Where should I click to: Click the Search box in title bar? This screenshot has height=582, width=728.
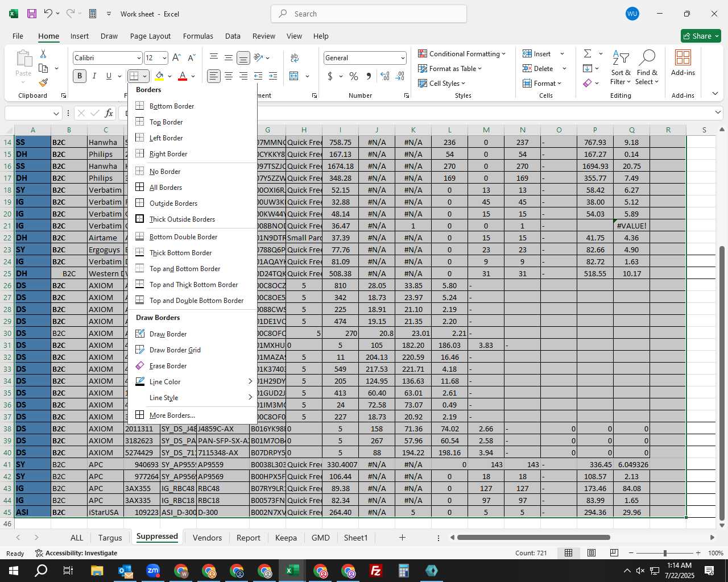[x=369, y=14]
